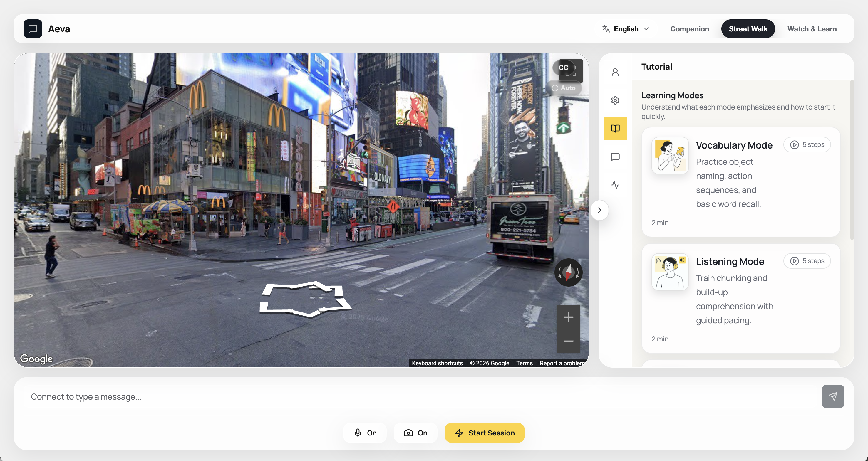Open the English language dropdown

click(626, 29)
